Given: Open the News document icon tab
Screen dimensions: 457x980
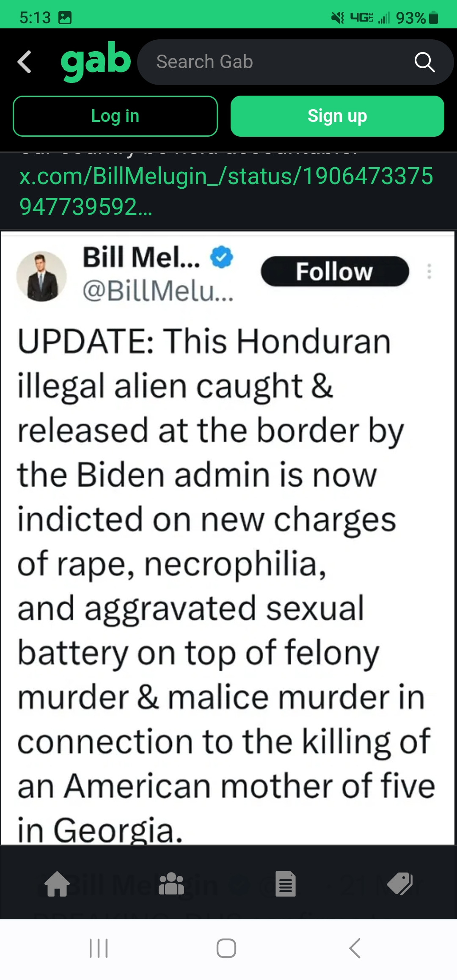Looking at the screenshot, I should (x=286, y=884).
